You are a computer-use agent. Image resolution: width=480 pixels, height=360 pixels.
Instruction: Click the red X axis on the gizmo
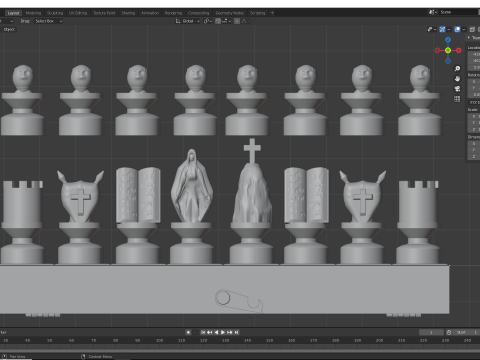(x=459, y=50)
